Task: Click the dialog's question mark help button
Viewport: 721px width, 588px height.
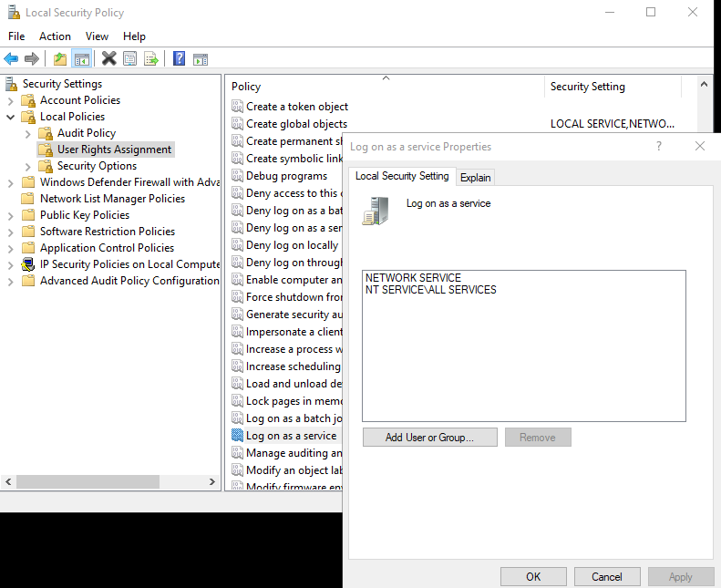Action: (659, 146)
